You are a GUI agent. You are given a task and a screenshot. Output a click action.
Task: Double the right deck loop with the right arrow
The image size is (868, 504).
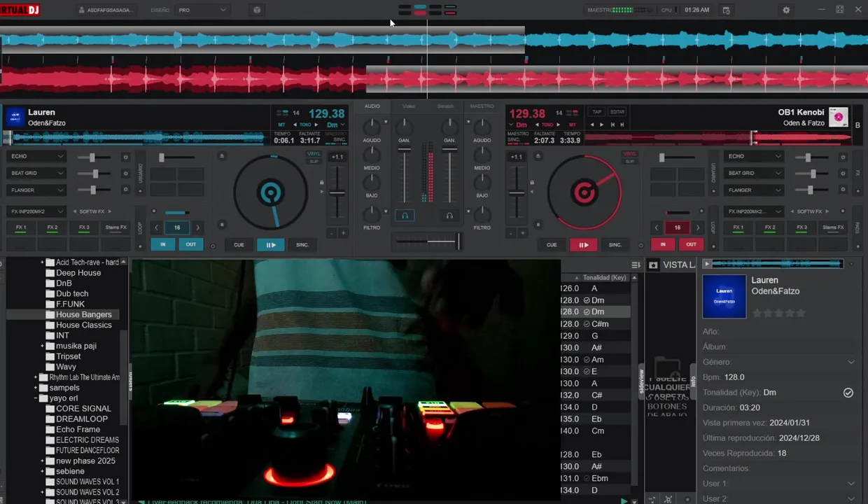(698, 227)
